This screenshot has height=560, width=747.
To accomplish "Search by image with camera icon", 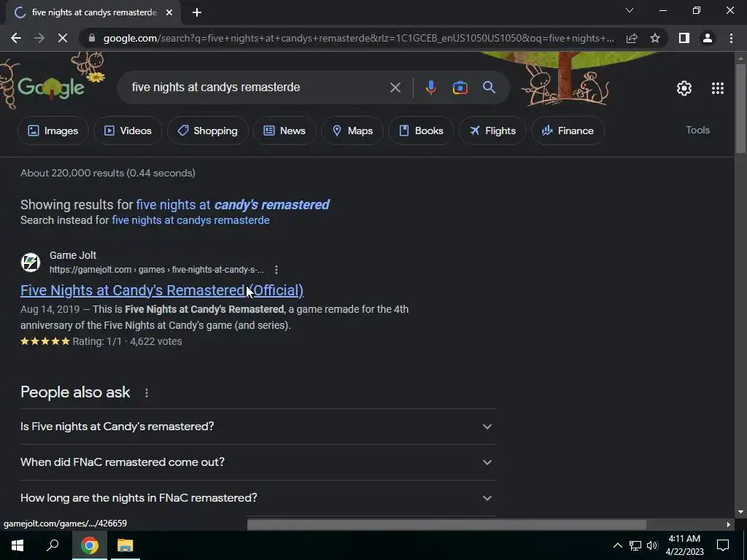I will click(460, 87).
